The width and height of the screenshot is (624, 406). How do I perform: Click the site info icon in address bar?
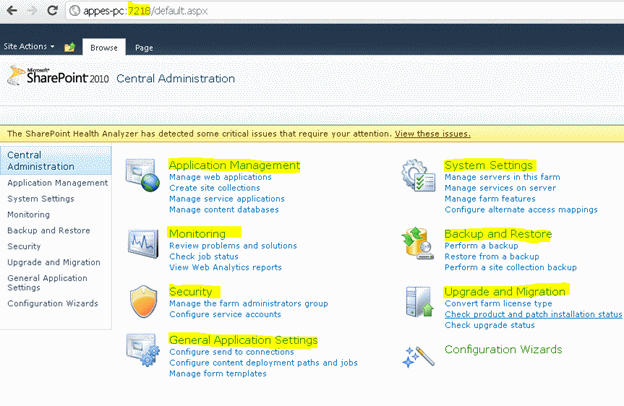tap(74, 11)
